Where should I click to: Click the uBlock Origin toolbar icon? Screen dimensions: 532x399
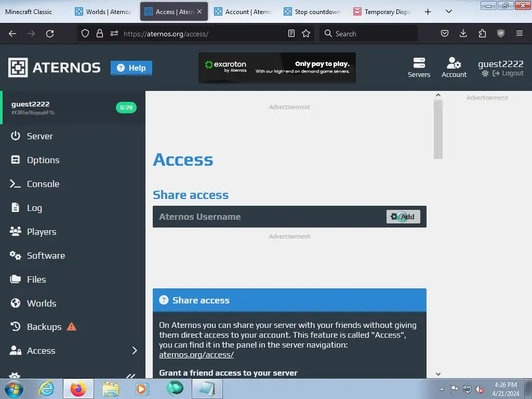point(501,33)
